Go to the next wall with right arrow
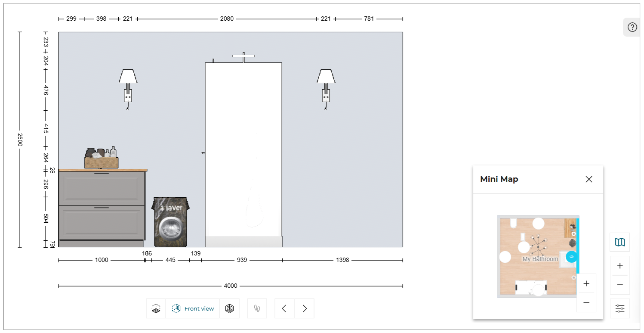 point(305,308)
